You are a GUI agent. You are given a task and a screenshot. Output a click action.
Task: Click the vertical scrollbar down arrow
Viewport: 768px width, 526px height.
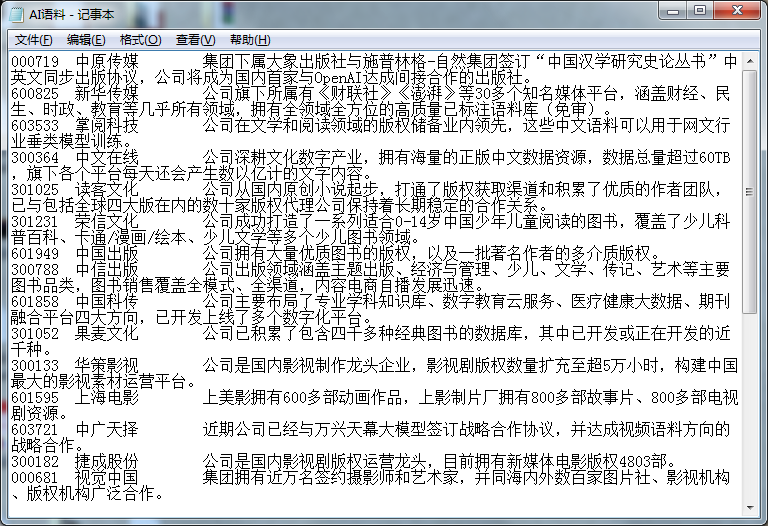coord(749,507)
